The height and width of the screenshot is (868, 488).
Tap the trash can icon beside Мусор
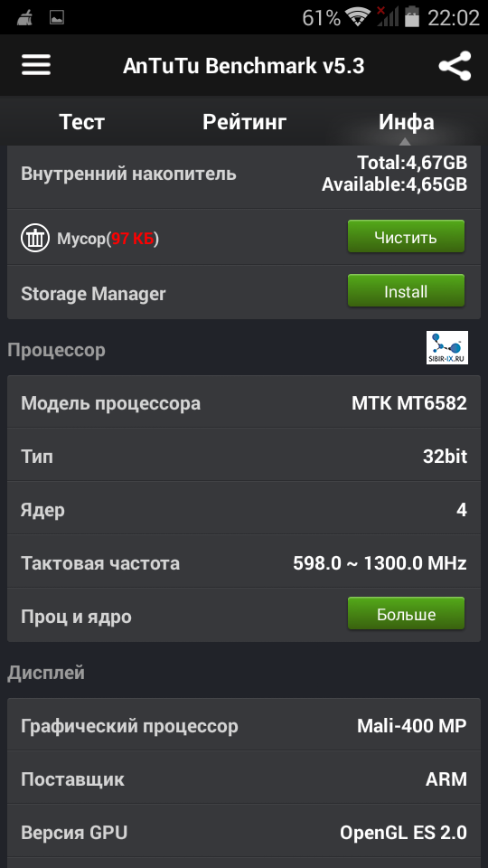coord(35,239)
